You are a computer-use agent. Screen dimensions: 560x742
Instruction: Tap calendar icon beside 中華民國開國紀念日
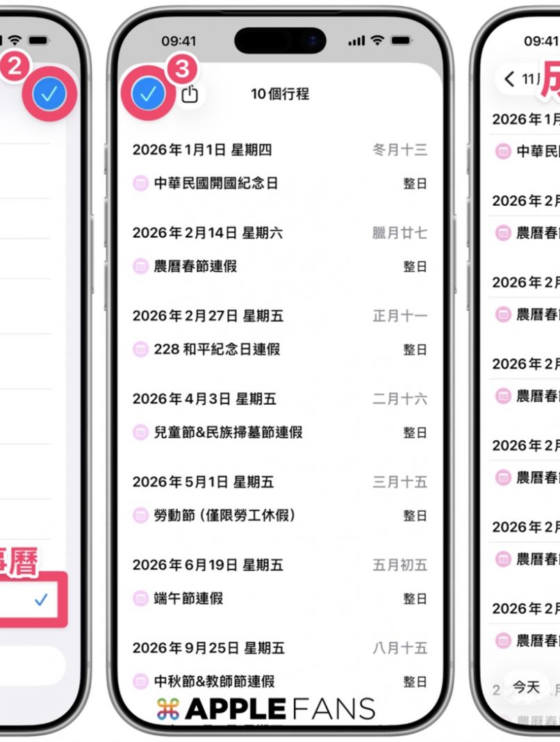click(x=140, y=183)
